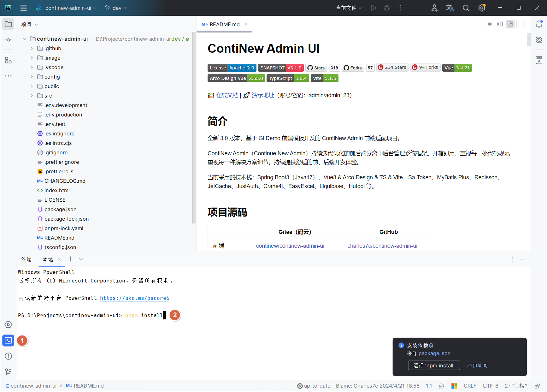
Task: Open the main hamburger menu
Action: pos(24,8)
